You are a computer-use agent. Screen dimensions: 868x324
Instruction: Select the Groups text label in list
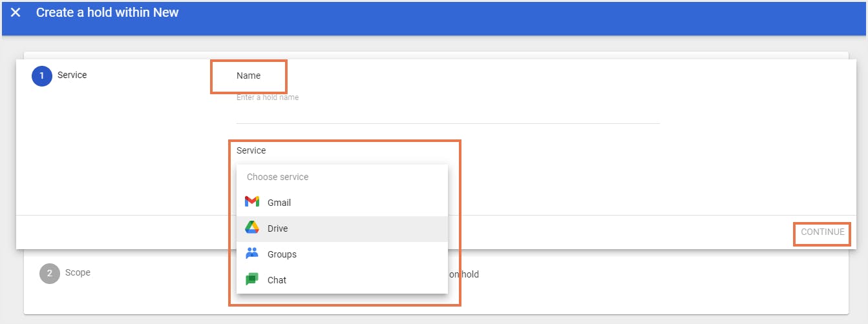[282, 254]
